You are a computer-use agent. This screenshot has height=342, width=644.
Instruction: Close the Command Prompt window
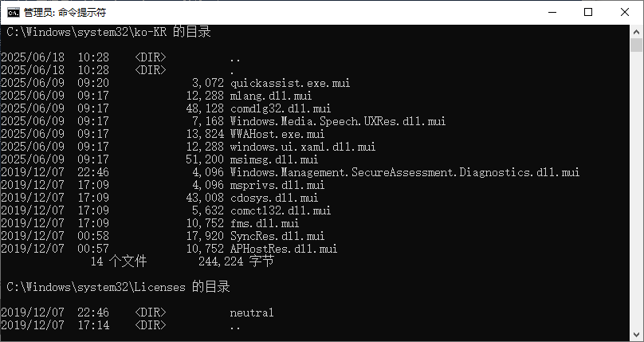click(625, 13)
